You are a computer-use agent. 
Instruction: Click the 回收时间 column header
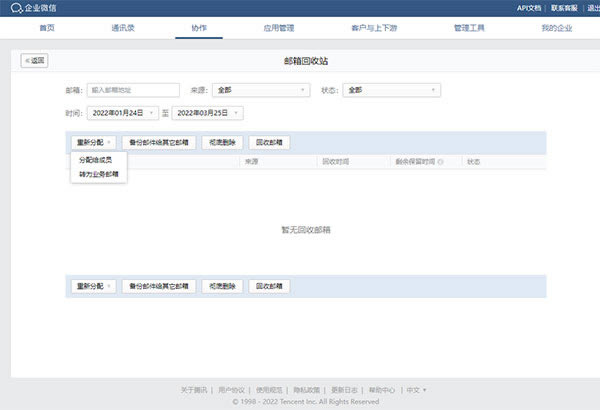[x=336, y=162]
